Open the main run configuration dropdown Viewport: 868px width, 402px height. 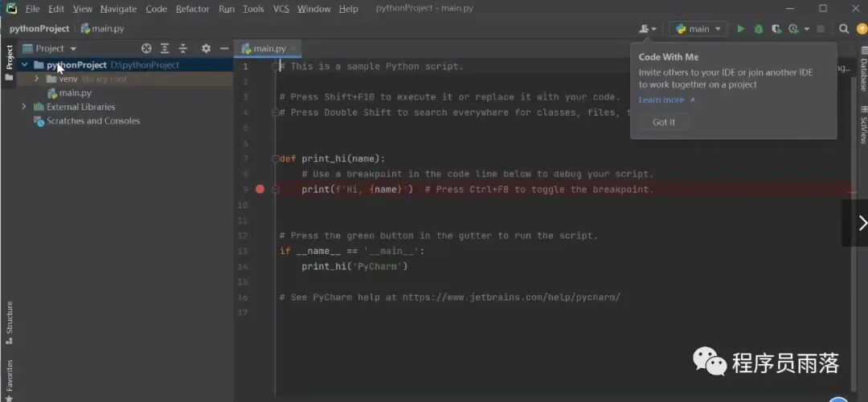pyautogui.click(x=698, y=29)
